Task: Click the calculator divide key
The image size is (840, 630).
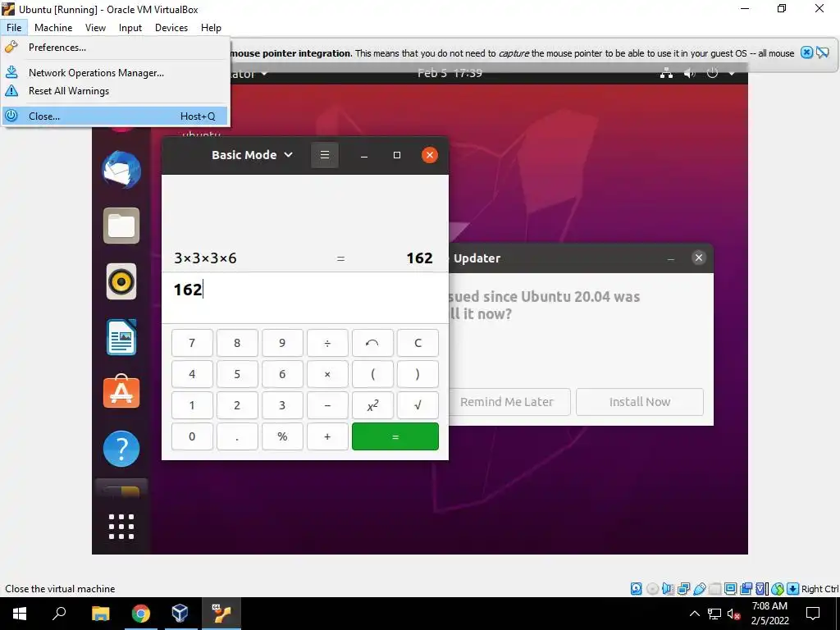Action: pyautogui.click(x=327, y=343)
